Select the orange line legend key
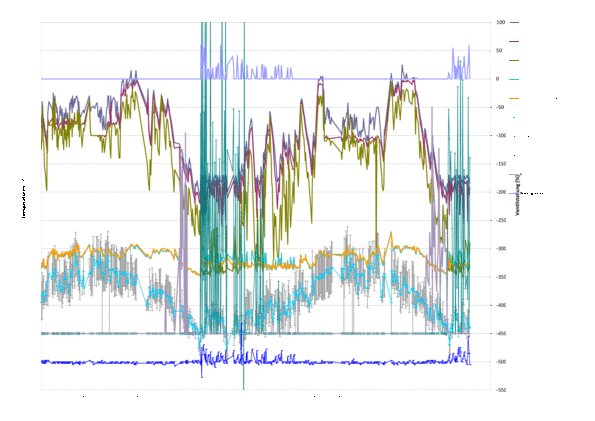This screenshot has width=595, height=421. 514,98
